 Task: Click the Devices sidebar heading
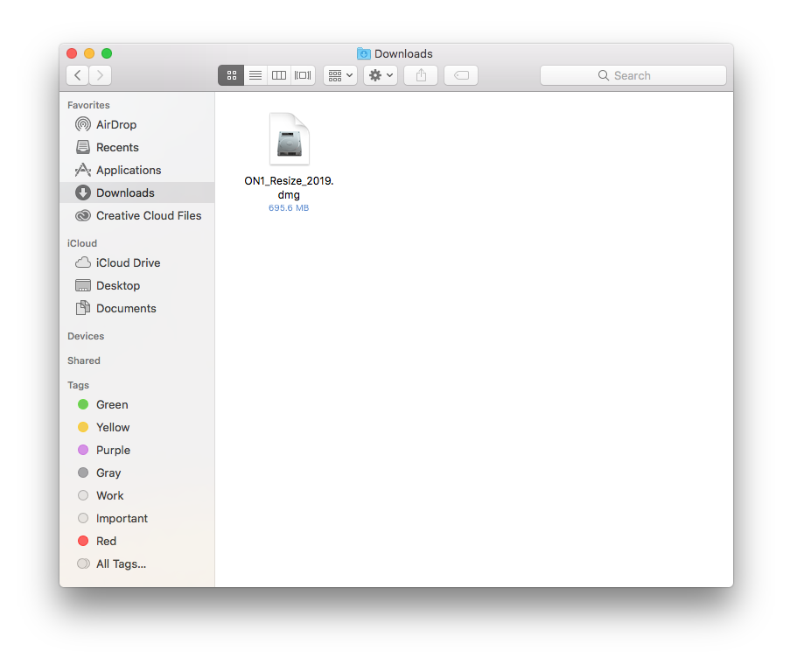pos(86,336)
